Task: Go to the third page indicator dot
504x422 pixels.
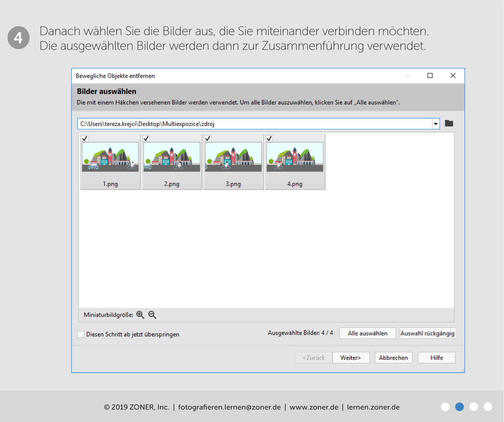Action: pyautogui.click(x=474, y=407)
